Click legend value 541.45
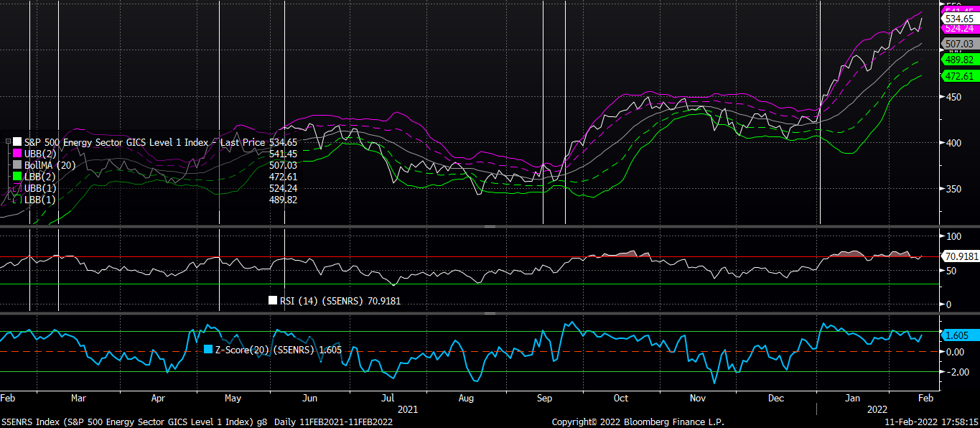The height and width of the screenshot is (428, 980). pyautogui.click(x=283, y=154)
